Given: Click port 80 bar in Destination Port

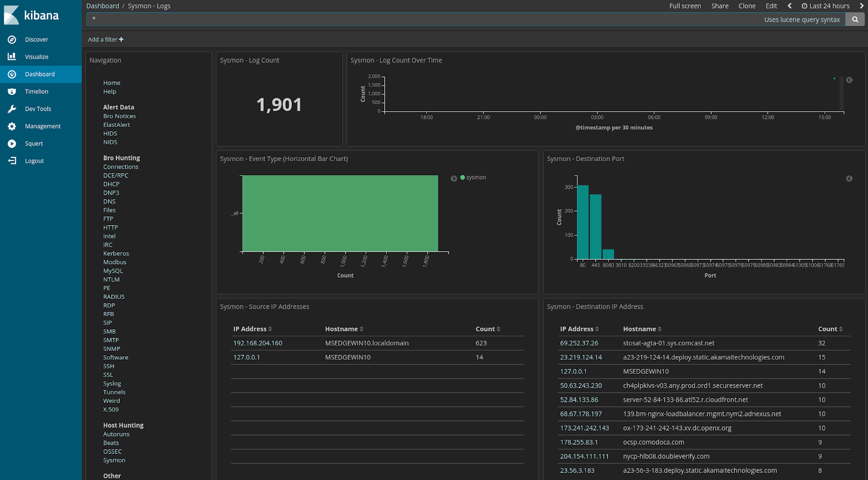Looking at the screenshot, I should pyautogui.click(x=583, y=222).
